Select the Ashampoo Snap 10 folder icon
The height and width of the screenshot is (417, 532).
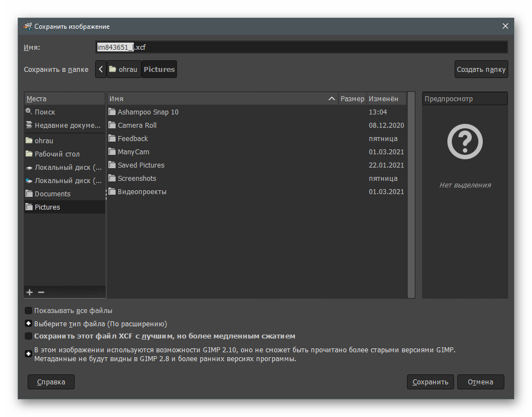coord(113,112)
